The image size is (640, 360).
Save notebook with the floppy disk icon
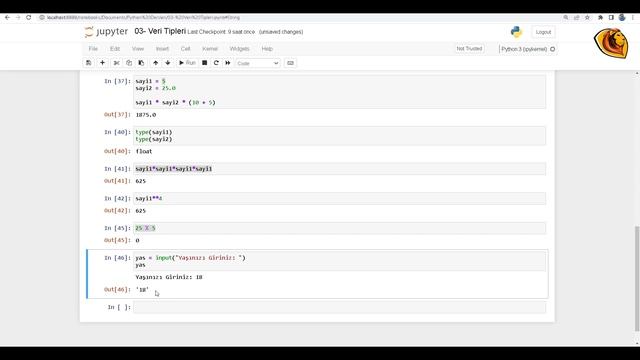coord(89,63)
